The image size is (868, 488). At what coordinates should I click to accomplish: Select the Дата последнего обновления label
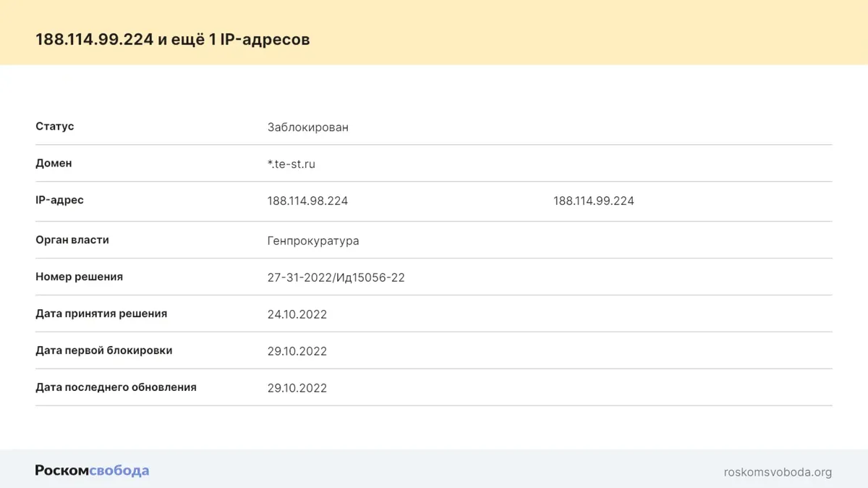[116, 387]
